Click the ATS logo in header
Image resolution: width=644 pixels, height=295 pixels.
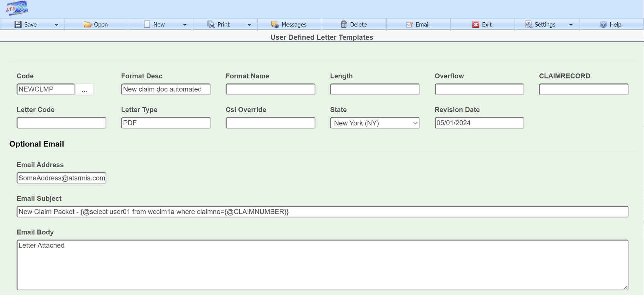coord(17,8)
